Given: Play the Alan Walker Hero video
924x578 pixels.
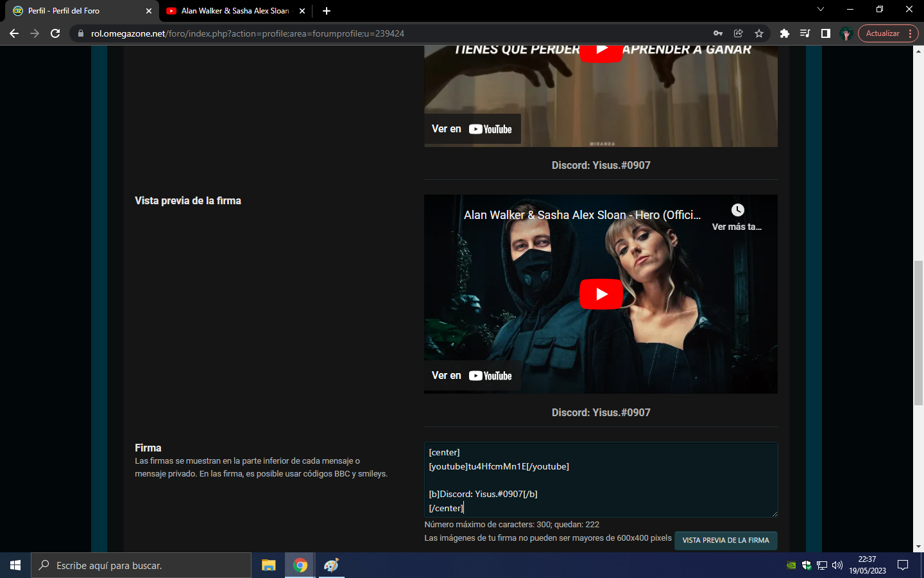Looking at the screenshot, I should click(x=601, y=294).
